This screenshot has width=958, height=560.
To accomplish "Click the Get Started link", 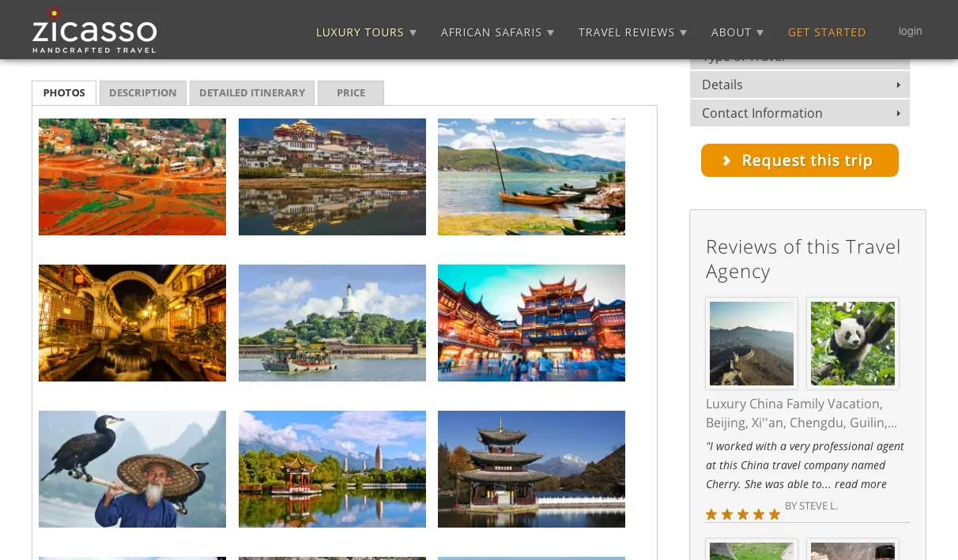I will pos(827,32).
